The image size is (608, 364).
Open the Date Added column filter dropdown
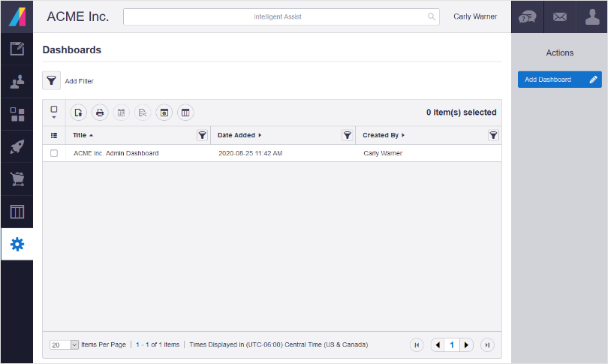(x=347, y=135)
